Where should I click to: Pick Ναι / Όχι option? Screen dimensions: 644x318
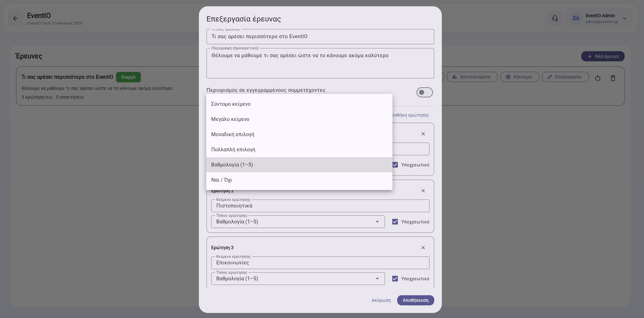click(x=299, y=180)
